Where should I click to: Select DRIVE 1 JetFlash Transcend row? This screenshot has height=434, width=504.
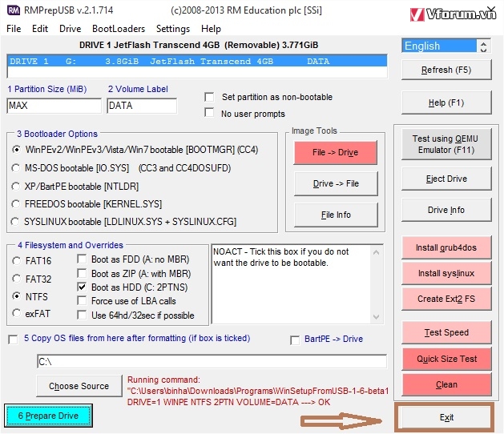[x=197, y=61]
